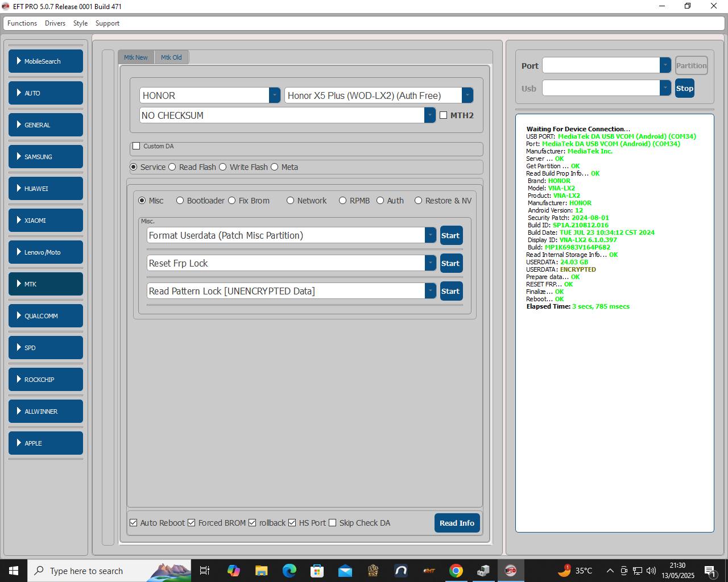Open the Windows Start menu

(14, 571)
